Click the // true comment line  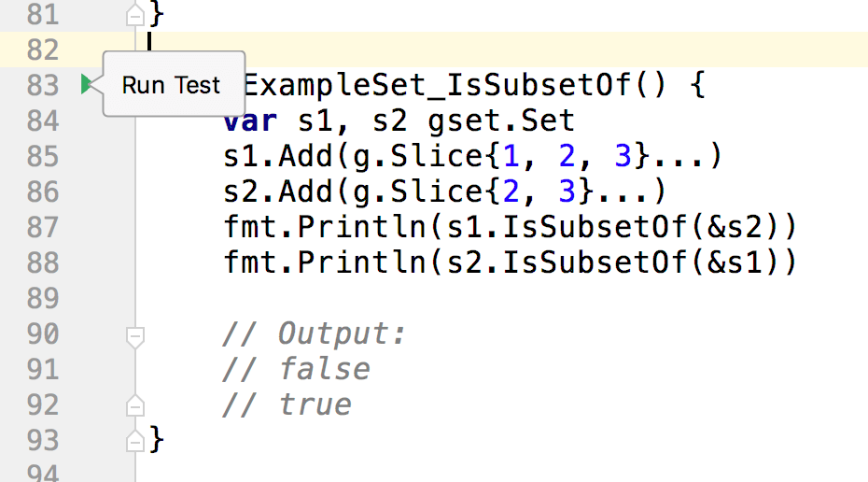[x=287, y=404]
